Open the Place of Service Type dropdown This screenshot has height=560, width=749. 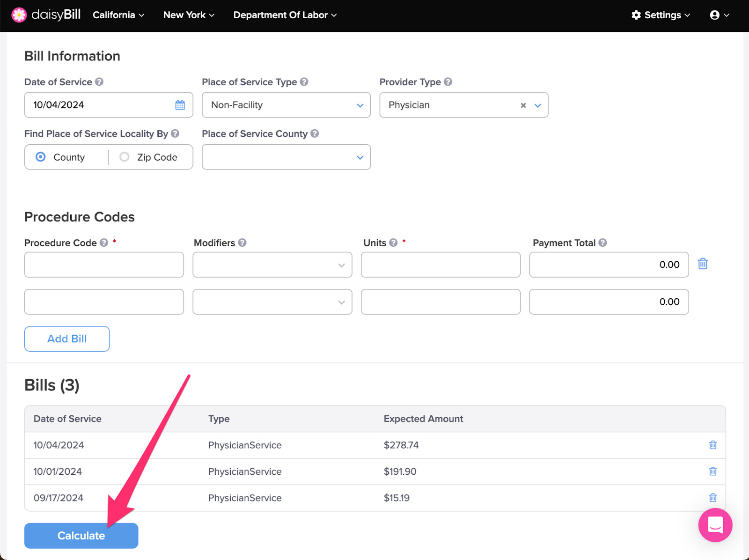pos(286,105)
